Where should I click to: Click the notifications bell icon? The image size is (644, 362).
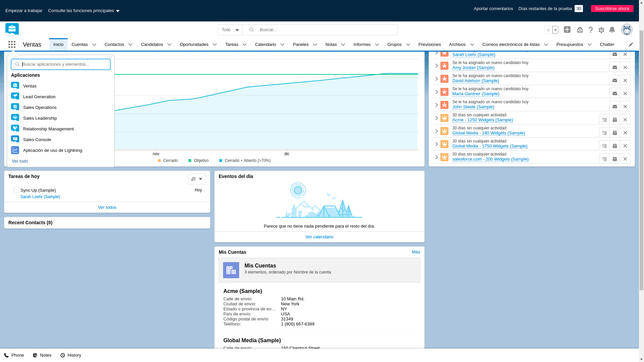click(x=612, y=29)
